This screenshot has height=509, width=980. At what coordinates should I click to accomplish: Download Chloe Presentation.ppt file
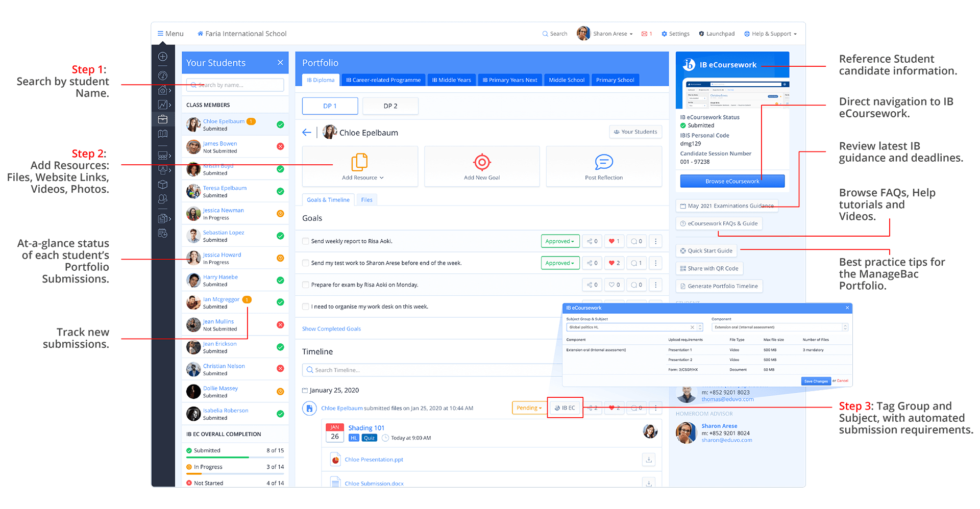(x=649, y=460)
